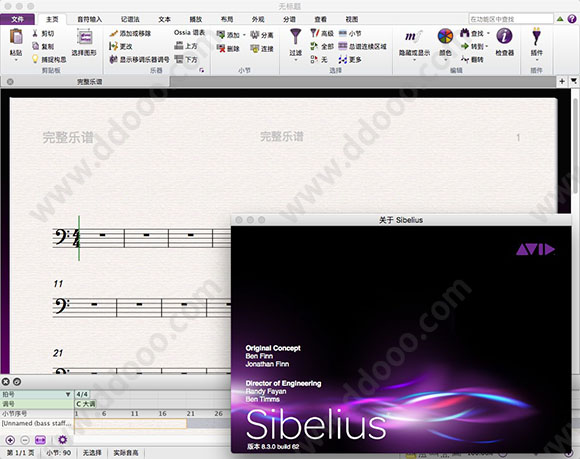Viewport: 580px width, 459px height.
Task: Switch to the 外观 tab
Action: 258,19
